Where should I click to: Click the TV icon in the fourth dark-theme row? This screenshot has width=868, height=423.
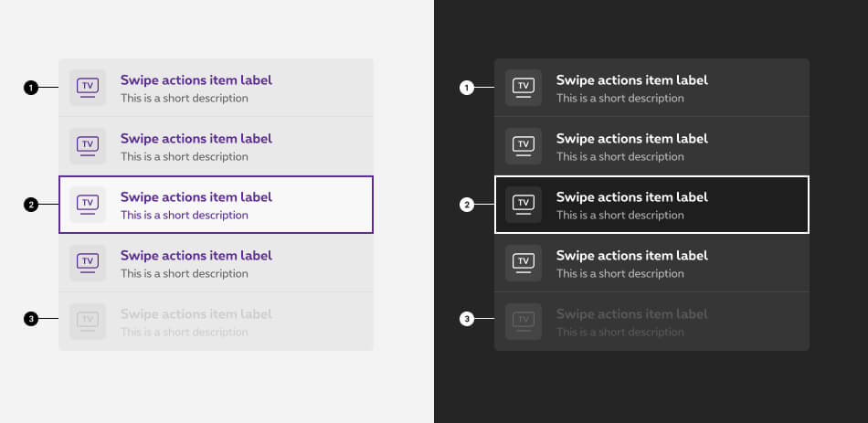[524, 263]
